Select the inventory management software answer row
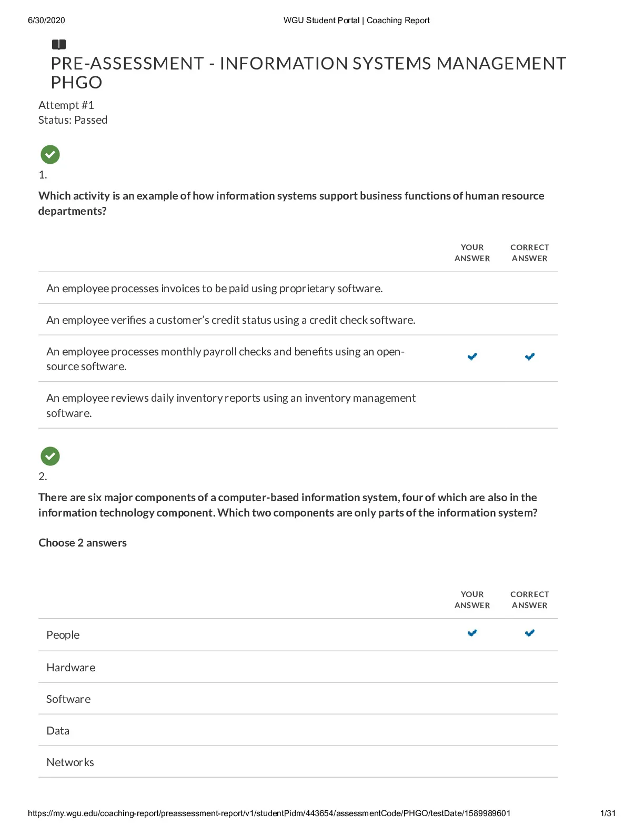The image size is (644, 834). click(x=298, y=405)
